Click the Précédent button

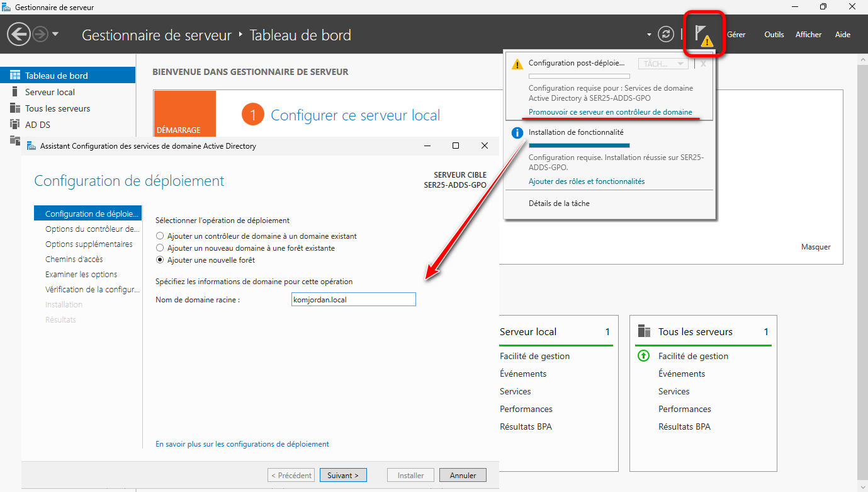(291, 476)
